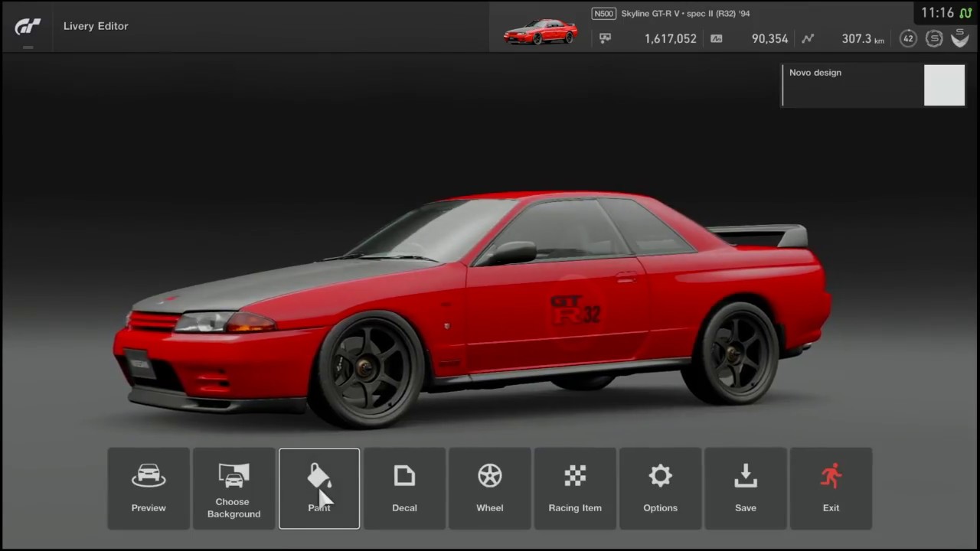Click the driver rating shield icon
This screenshot has height=551, width=980.
pos(960,38)
